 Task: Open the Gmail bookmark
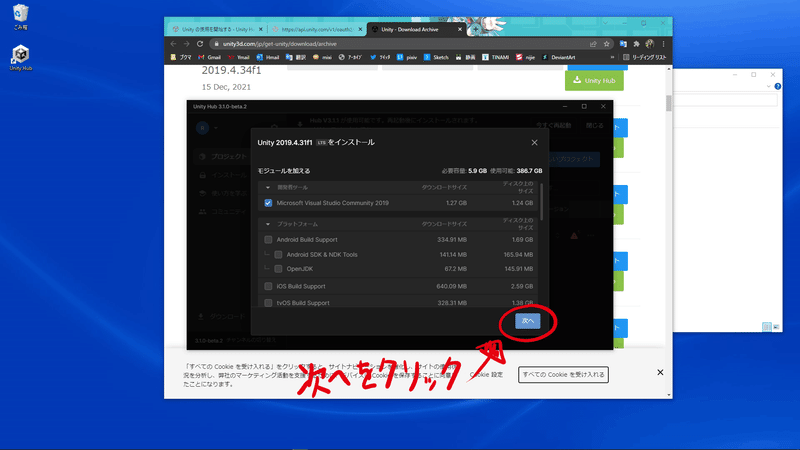point(210,58)
